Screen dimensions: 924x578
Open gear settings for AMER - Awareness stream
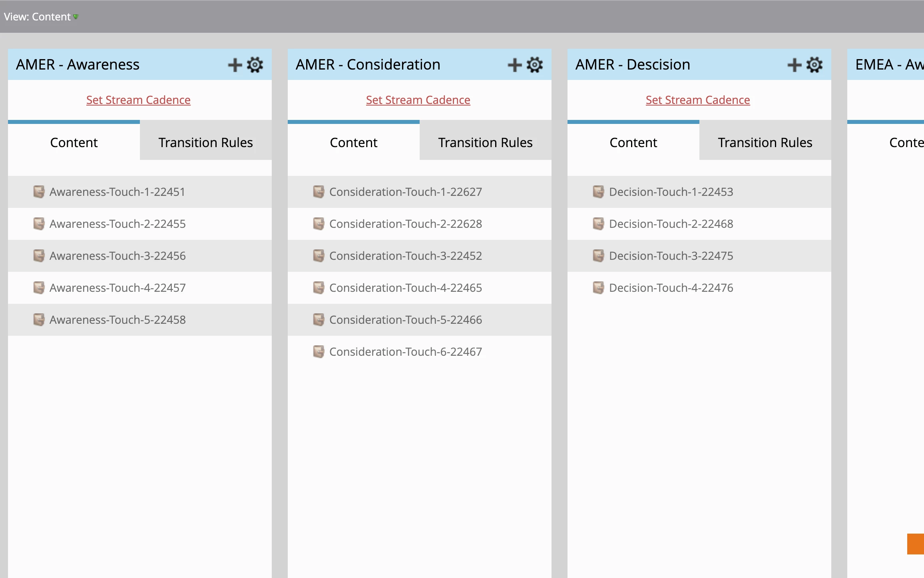(x=255, y=65)
